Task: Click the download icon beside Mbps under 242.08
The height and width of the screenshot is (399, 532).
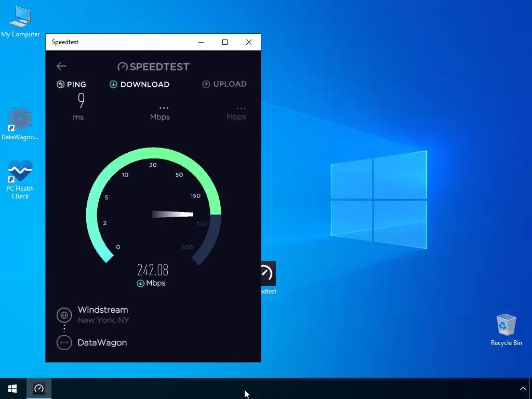Action: 140,283
